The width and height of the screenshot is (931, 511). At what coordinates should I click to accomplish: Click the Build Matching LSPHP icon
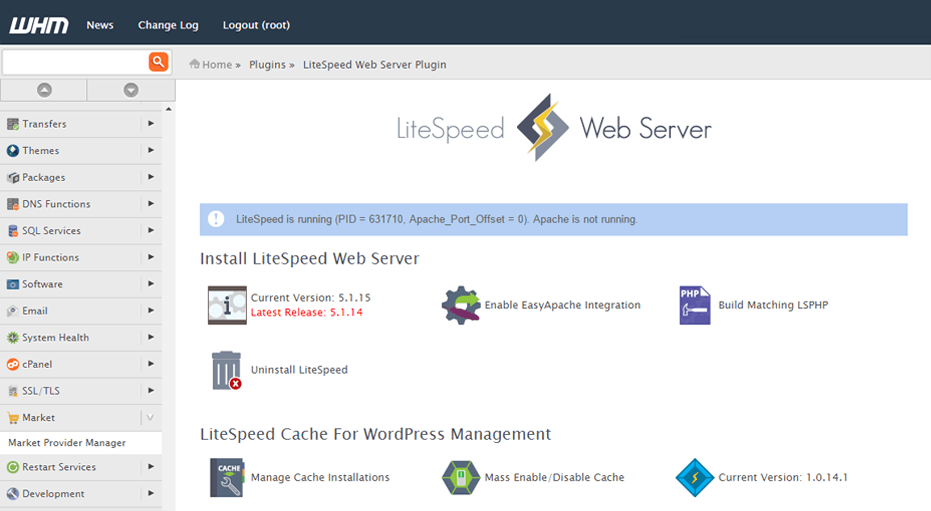tap(694, 305)
